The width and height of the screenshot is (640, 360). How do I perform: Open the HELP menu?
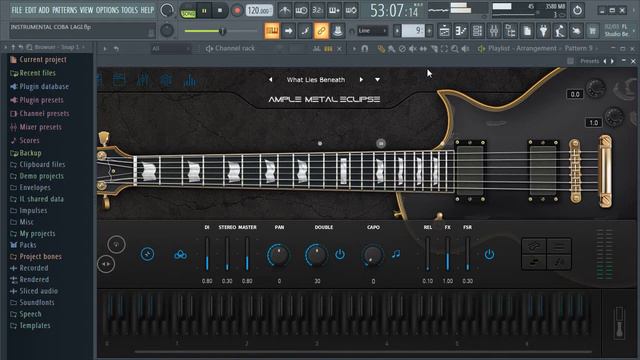tap(147, 10)
